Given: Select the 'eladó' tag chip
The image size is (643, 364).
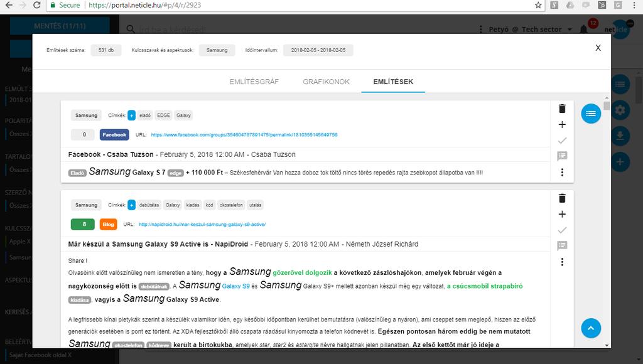Looking at the screenshot, I should 145,115.
